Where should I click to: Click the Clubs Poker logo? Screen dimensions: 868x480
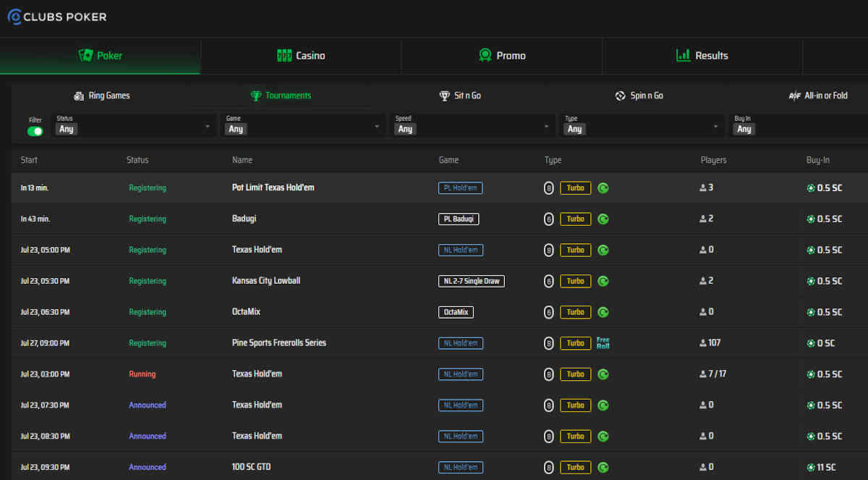[56, 17]
